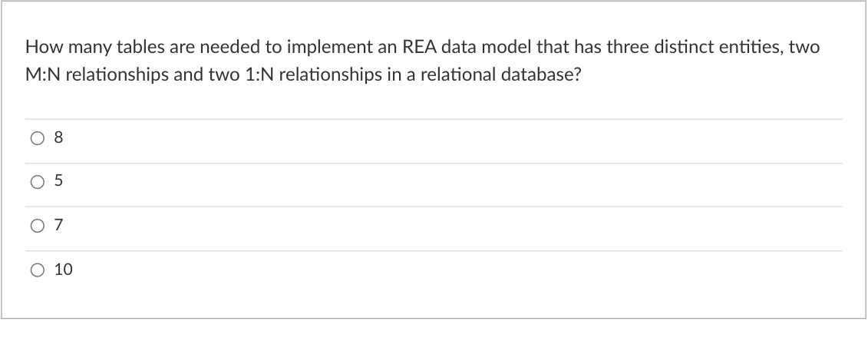Viewport: 868px width, 344px height.
Task: Click the word "two" ending the first line
Action: 804,48
